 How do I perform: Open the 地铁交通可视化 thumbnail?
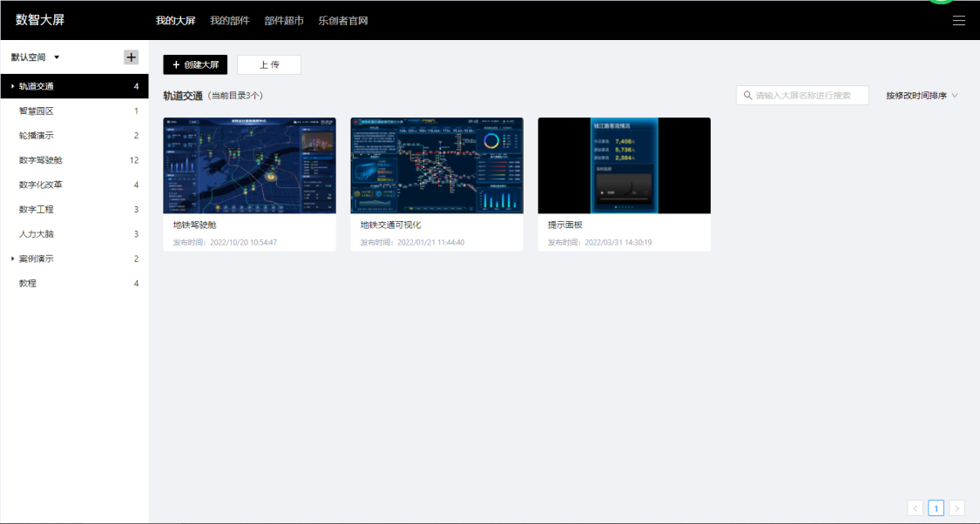click(436, 165)
